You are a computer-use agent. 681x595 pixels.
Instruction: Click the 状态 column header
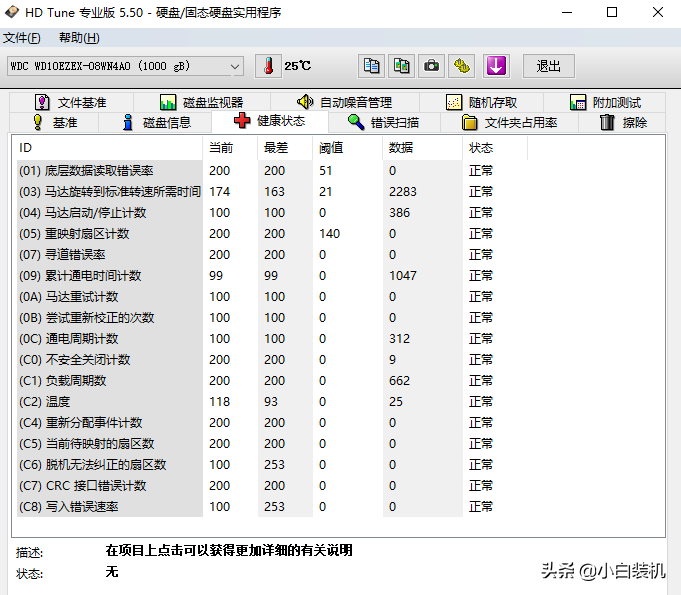point(495,148)
